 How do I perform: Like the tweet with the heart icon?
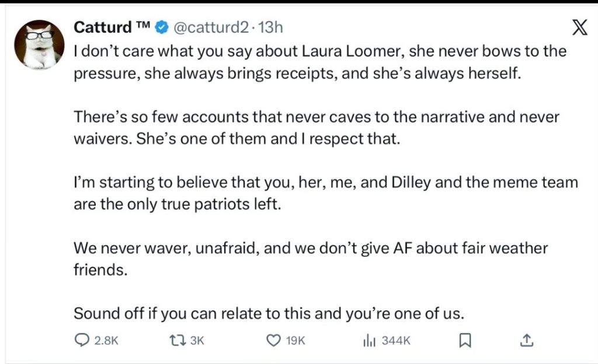[273, 341]
